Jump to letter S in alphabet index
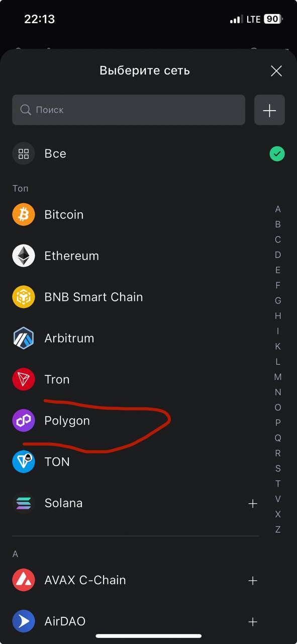Viewport: 297px width, 644px height. click(x=278, y=468)
